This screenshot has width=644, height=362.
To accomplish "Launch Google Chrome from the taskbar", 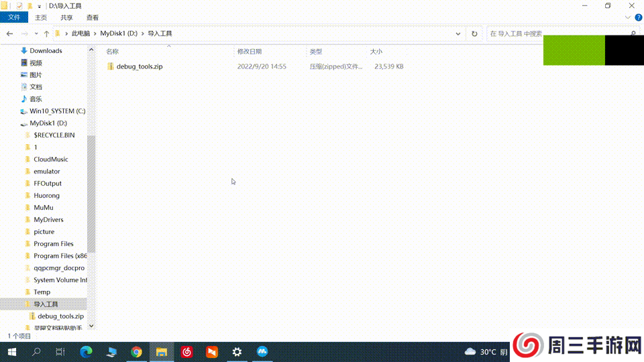I will (x=136, y=352).
